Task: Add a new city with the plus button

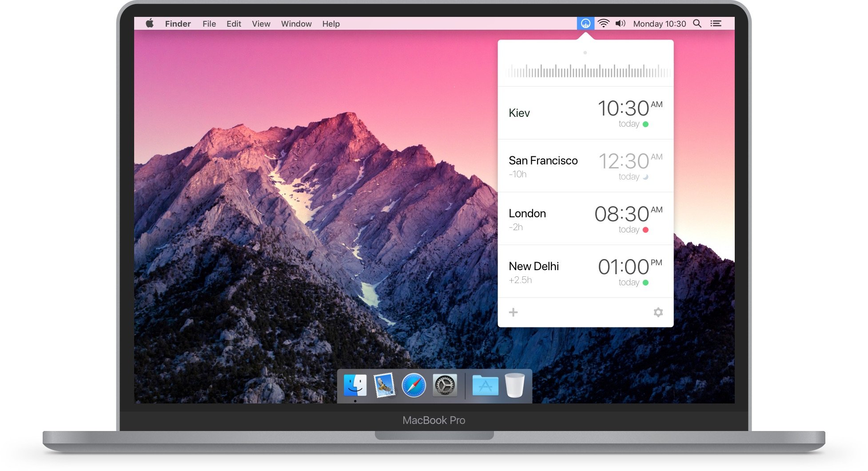Action: [x=513, y=312]
